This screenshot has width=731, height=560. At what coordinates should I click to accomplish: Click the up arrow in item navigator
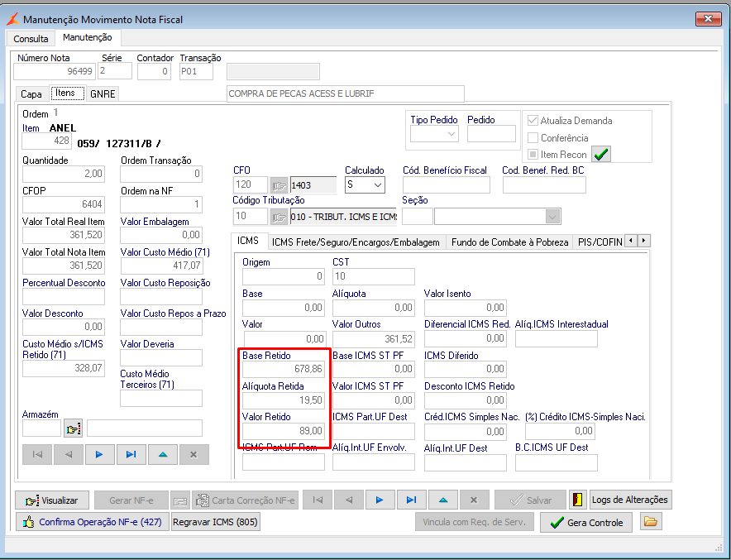coord(163,454)
